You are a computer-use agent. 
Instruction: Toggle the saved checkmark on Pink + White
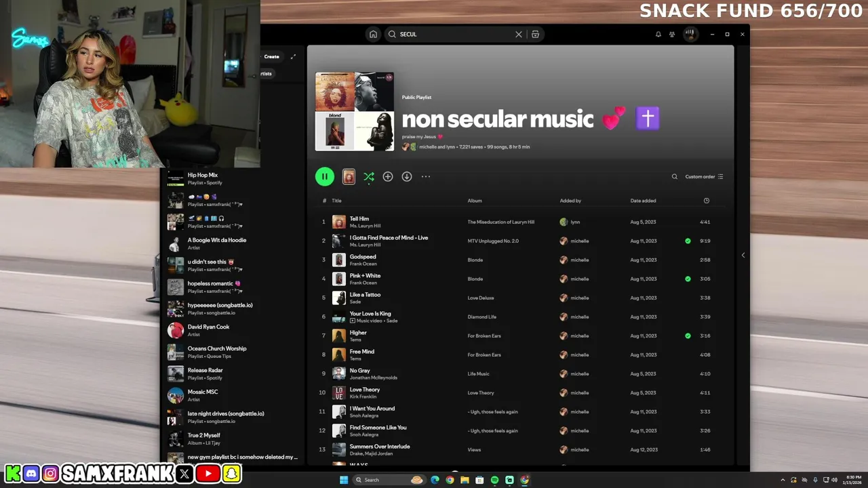688,279
